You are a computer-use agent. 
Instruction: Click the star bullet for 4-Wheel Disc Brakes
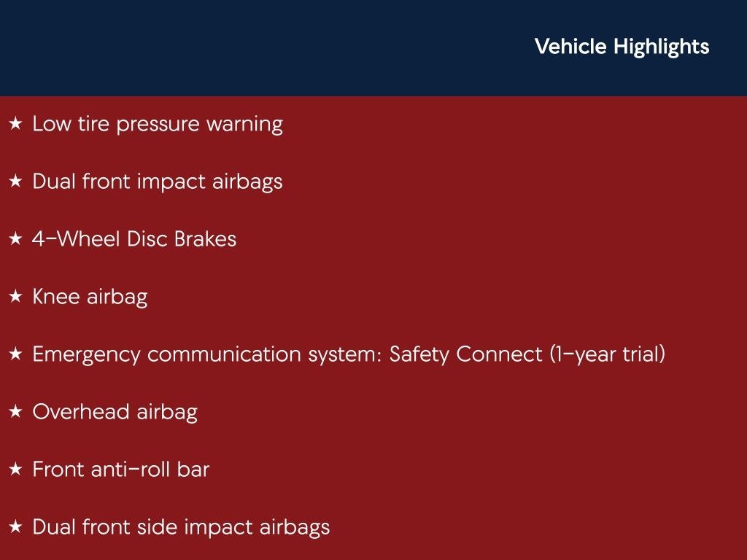point(15,240)
